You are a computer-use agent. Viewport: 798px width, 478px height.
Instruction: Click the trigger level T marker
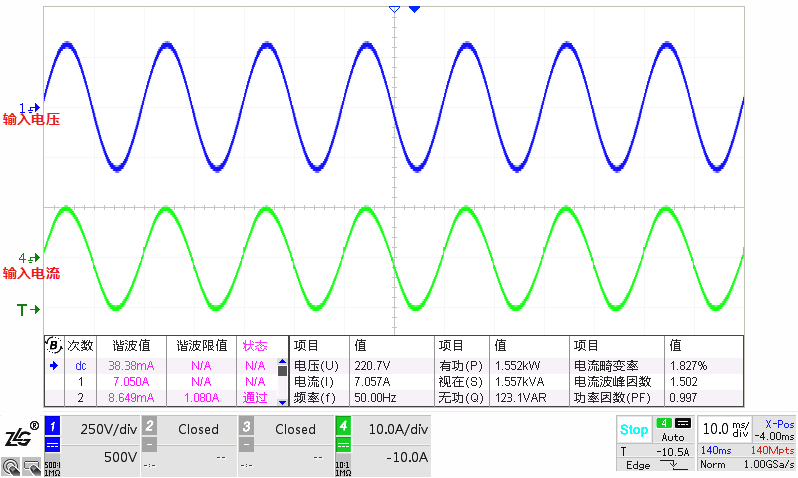(28, 310)
